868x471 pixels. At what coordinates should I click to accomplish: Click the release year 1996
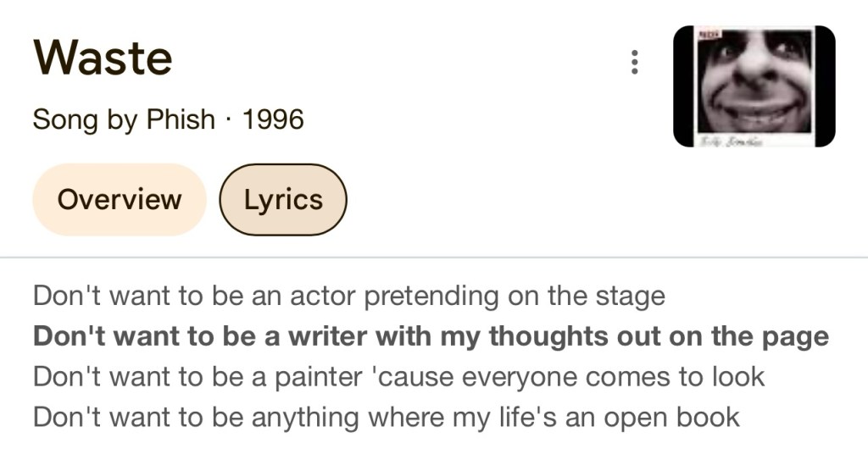point(273,119)
